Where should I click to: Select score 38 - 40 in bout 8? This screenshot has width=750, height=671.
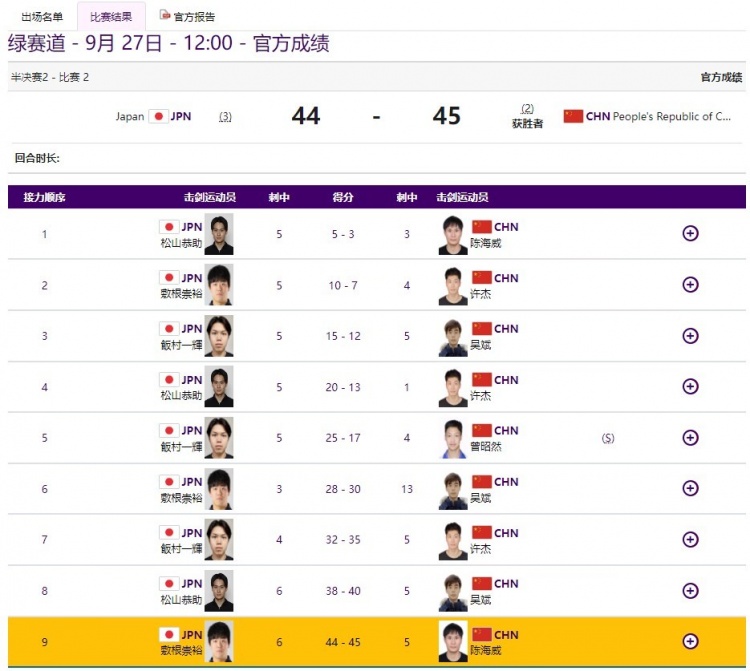pos(343,591)
